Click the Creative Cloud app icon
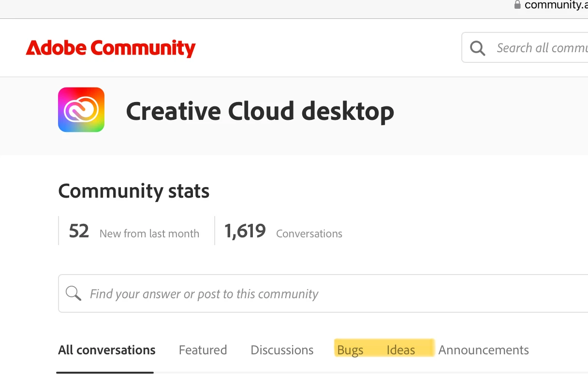This screenshot has height=378, width=588. click(81, 110)
